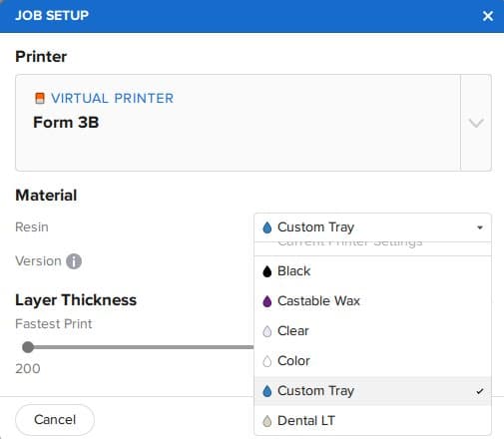The width and height of the screenshot is (504, 439).
Task: Pick the checked Custom Tray option
Action: pyautogui.click(x=372, y=391)
